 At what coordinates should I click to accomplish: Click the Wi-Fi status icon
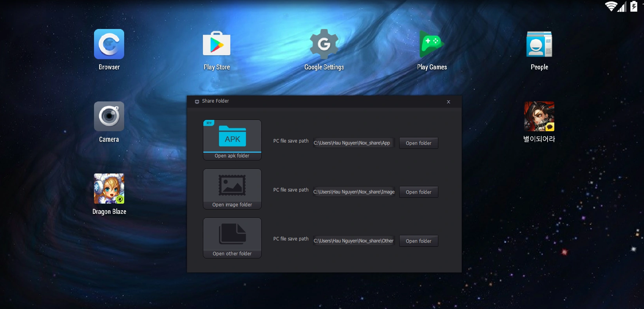611,6
